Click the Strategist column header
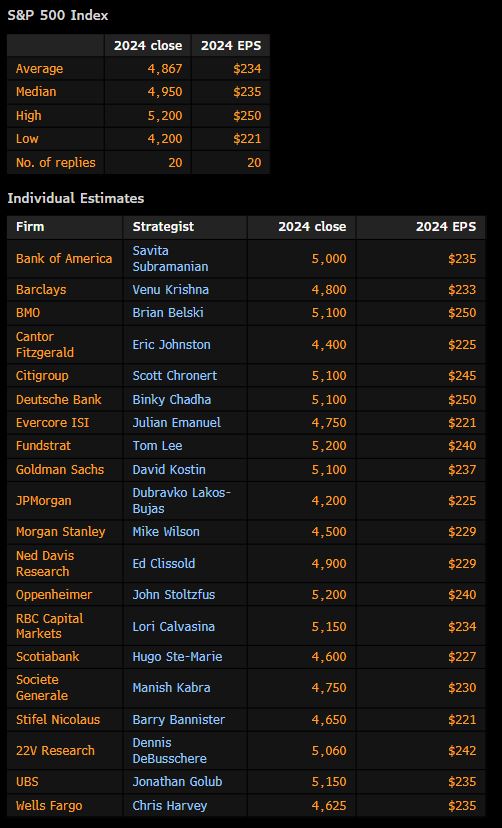Image resolution: width=502 pixels, height=828 pixels. [163, 227]
